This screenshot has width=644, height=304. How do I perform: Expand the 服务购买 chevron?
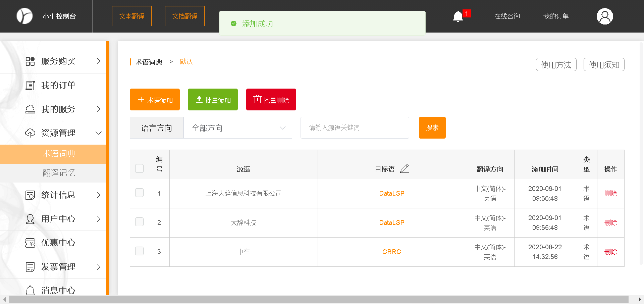click(99, 61)
